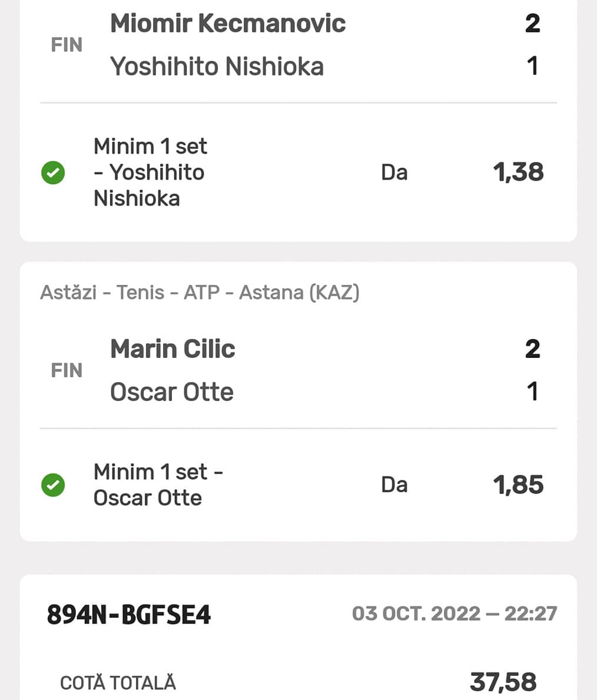Tap the 1,38 odds value

coord(518,172)
